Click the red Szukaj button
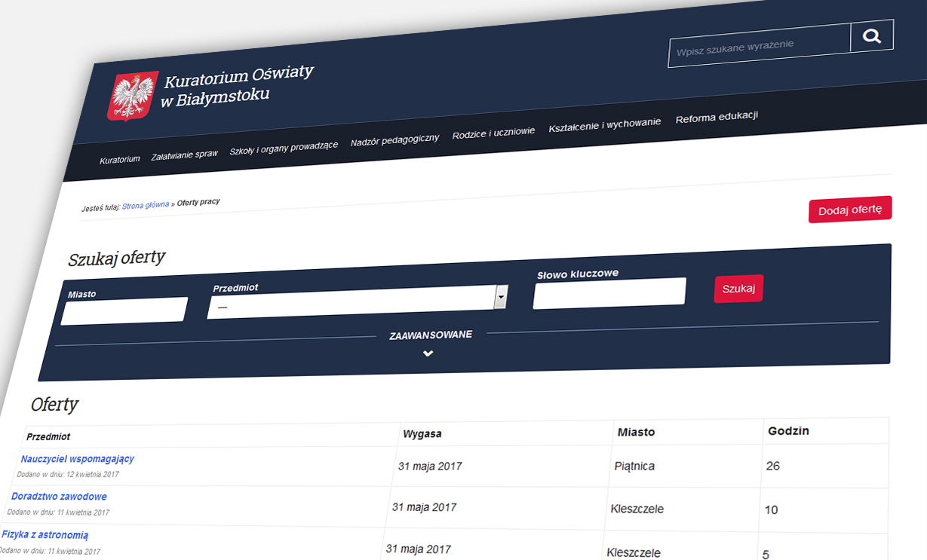Screen dimensions: 927x560 click(738, 289)
